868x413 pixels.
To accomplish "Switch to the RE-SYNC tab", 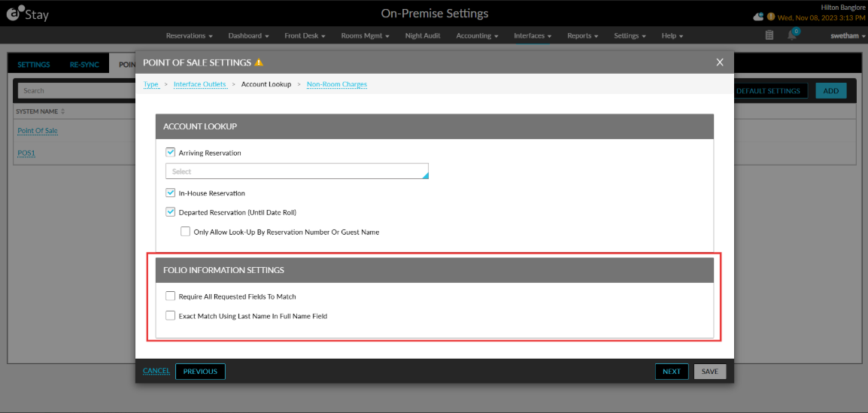I will (84, 64).
